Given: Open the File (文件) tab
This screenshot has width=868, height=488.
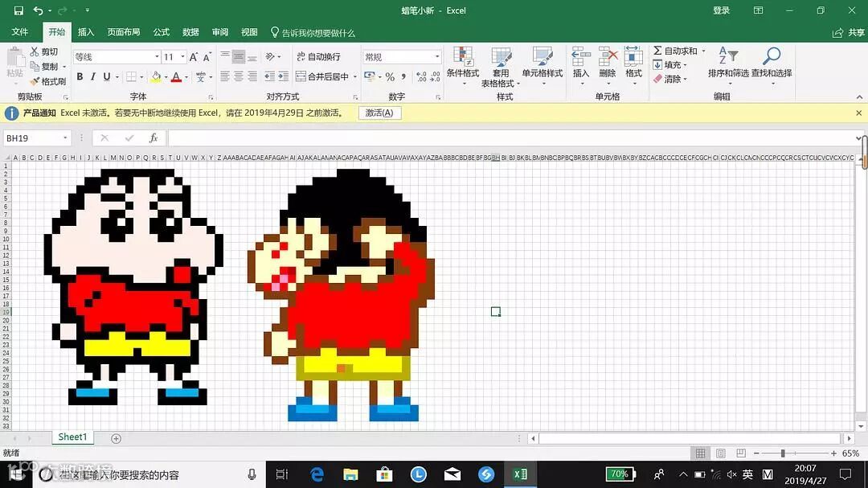Looking at the screenshot, I should (19, 32).
